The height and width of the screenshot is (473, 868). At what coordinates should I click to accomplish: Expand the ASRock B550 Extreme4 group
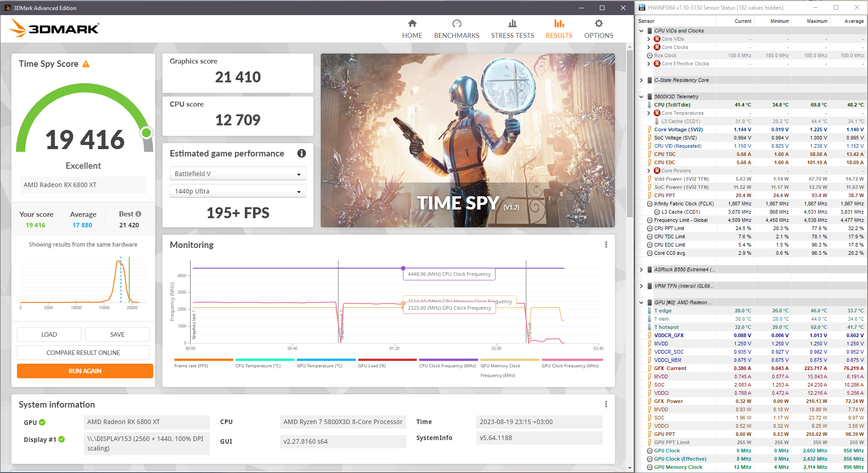tap(641, 269)
